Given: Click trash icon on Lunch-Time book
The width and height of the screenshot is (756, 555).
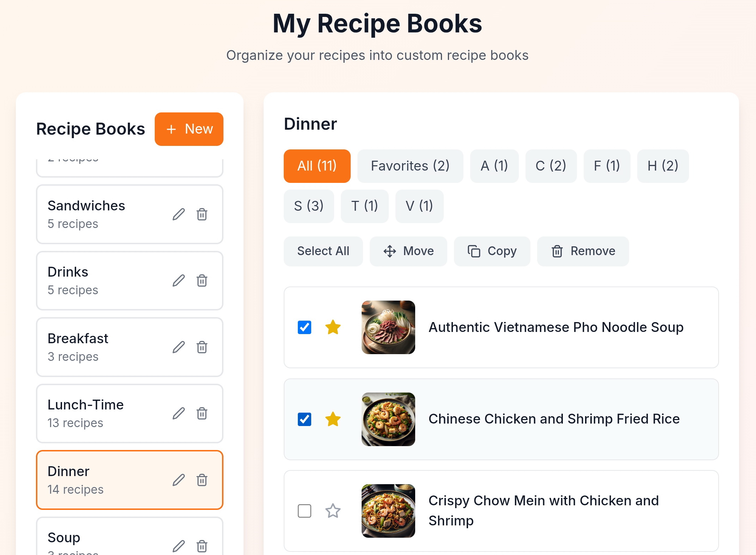Looking at the screenshot, I should 202,413.
